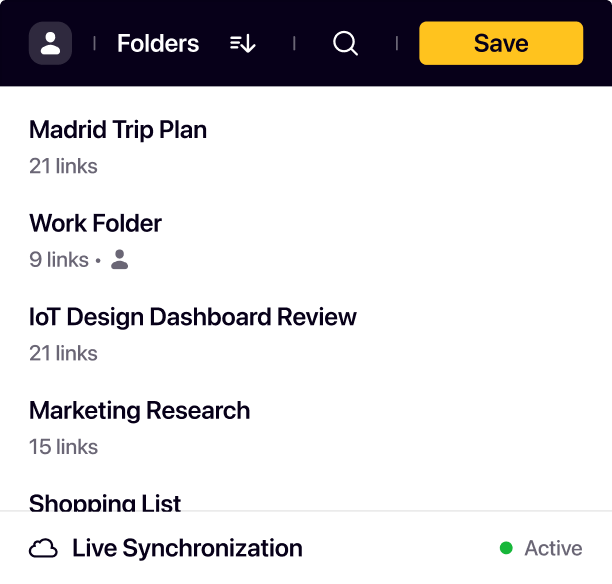The image size is (612, 584).
Task: Click the Live Synchronization label
Action: click(187, 548)
